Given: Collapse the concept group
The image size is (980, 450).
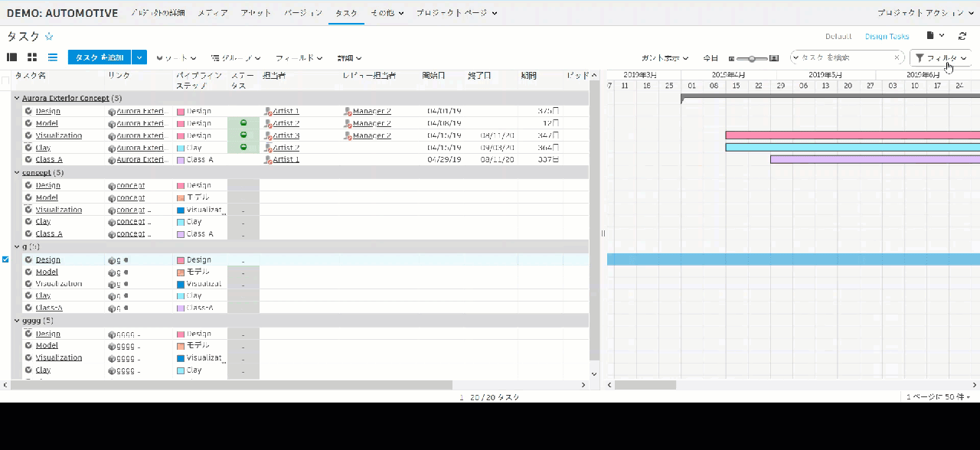Looking at the screenshot, I should point(17,172).
